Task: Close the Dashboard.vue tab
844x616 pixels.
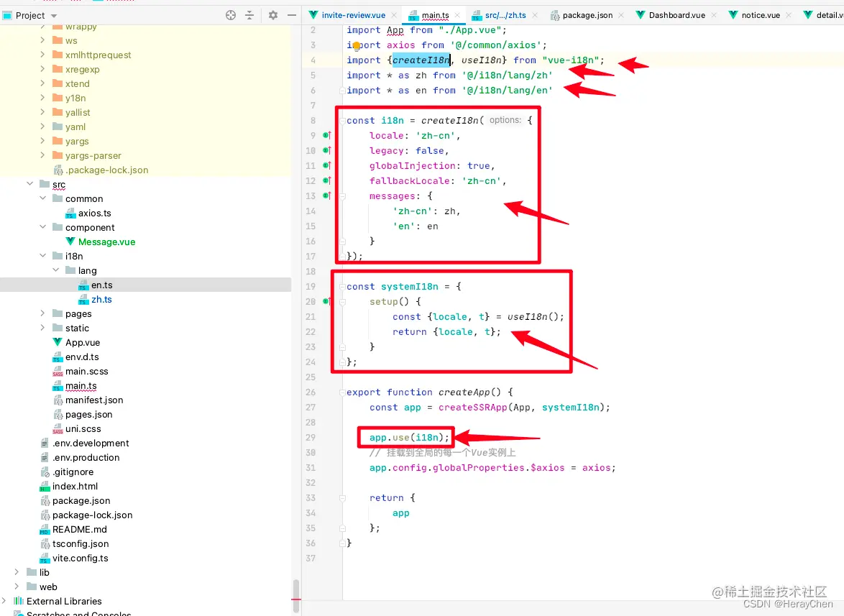Action: 714,15
